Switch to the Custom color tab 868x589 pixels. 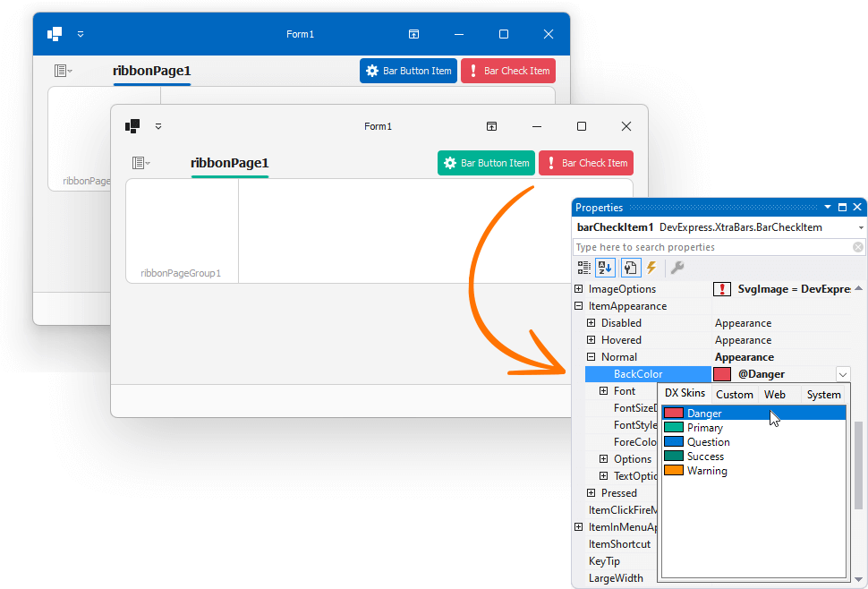click(x=734, y=394)
